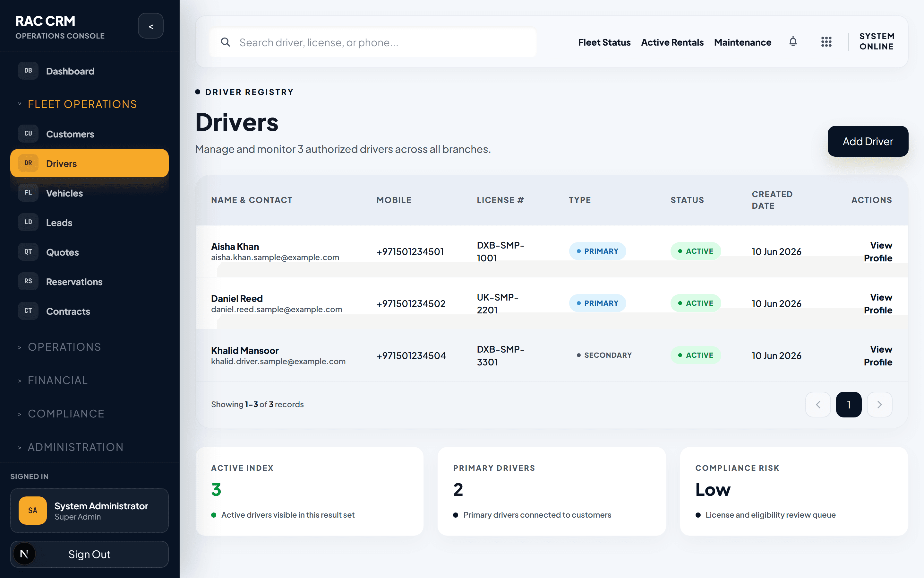Click the QT quotes badge icon

[x=28, y=252]
